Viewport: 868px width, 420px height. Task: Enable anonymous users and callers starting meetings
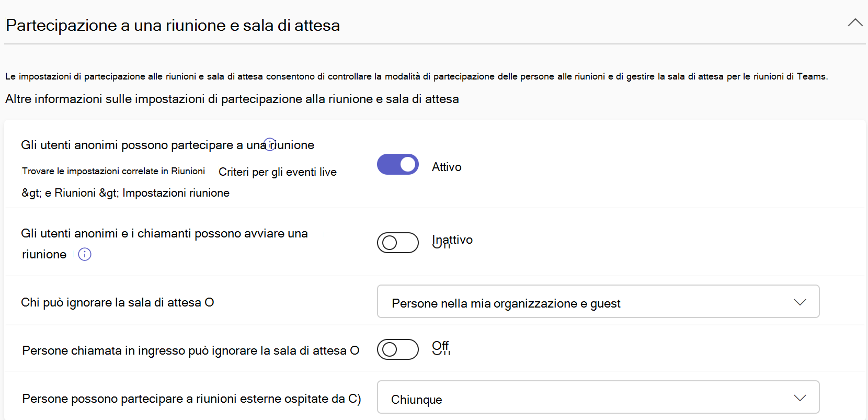pyautogui.click(x=397, y=243)
